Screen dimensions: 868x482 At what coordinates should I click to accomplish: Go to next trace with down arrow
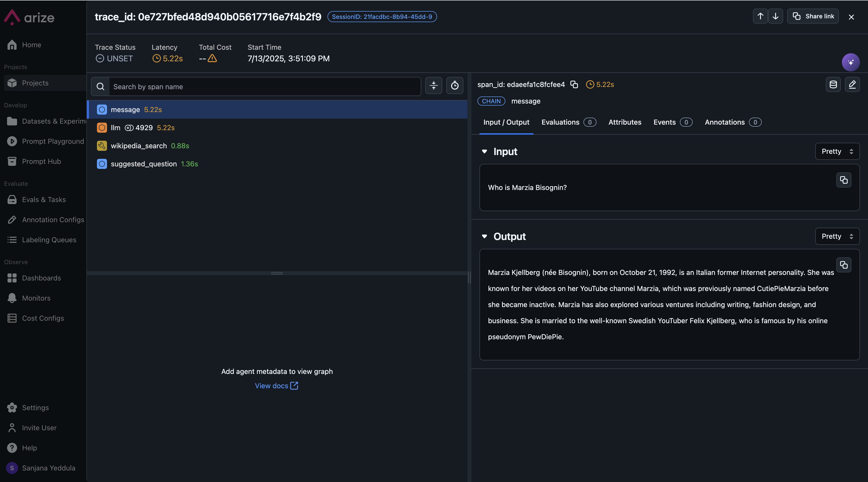click(x=775, y=16)
